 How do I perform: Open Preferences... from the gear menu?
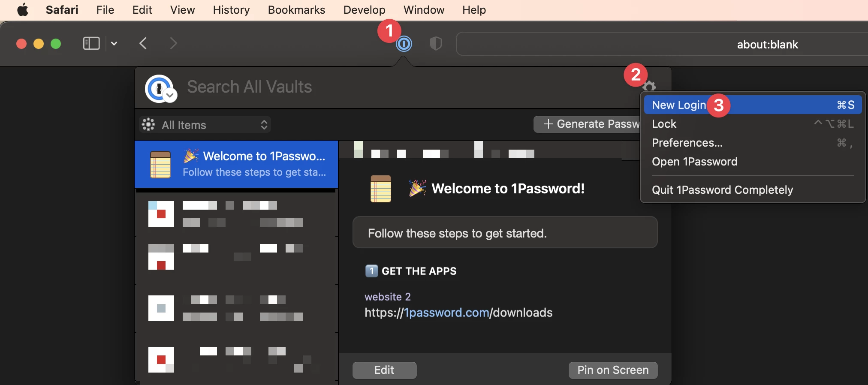coord(753,143)
